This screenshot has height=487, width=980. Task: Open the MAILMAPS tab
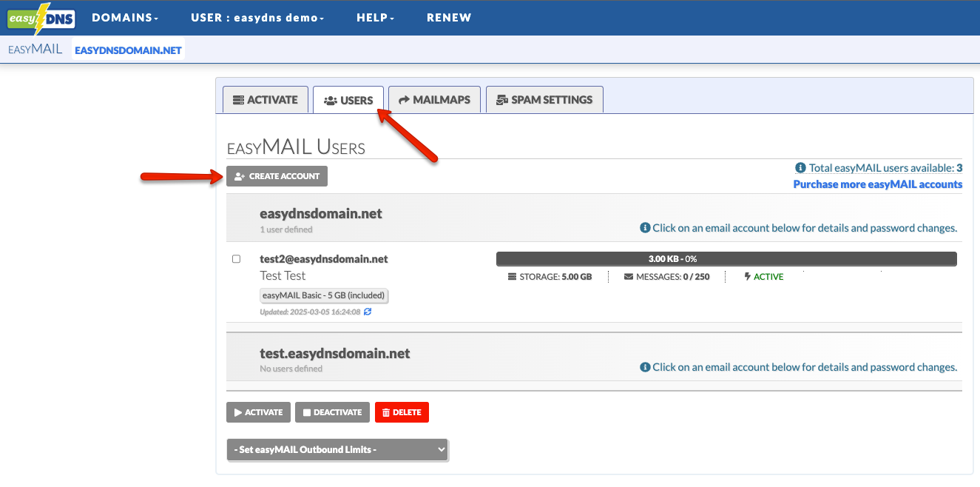[x=434, y=100]
